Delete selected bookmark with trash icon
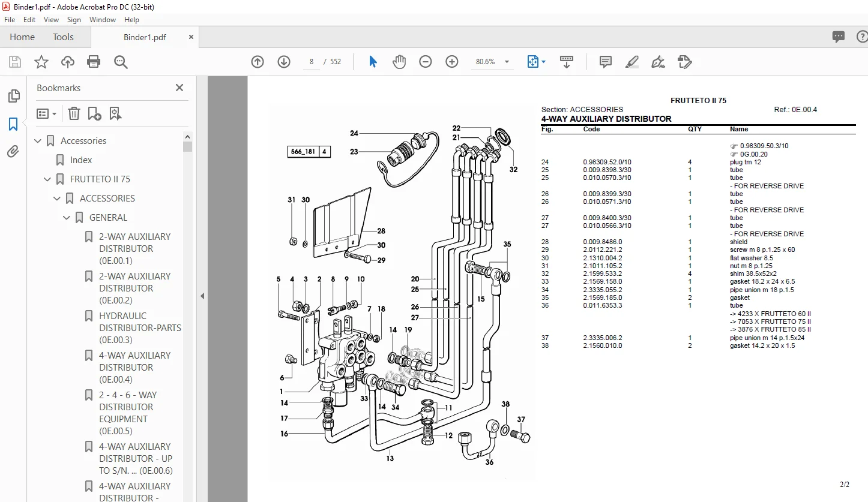Viewport: 868px width, 502px height. 74,113
